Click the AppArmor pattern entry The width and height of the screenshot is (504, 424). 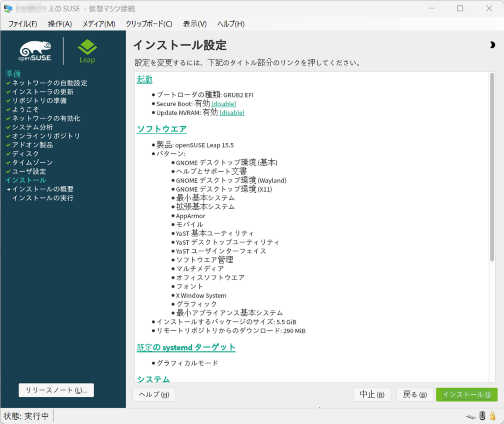tap(191, 216)
